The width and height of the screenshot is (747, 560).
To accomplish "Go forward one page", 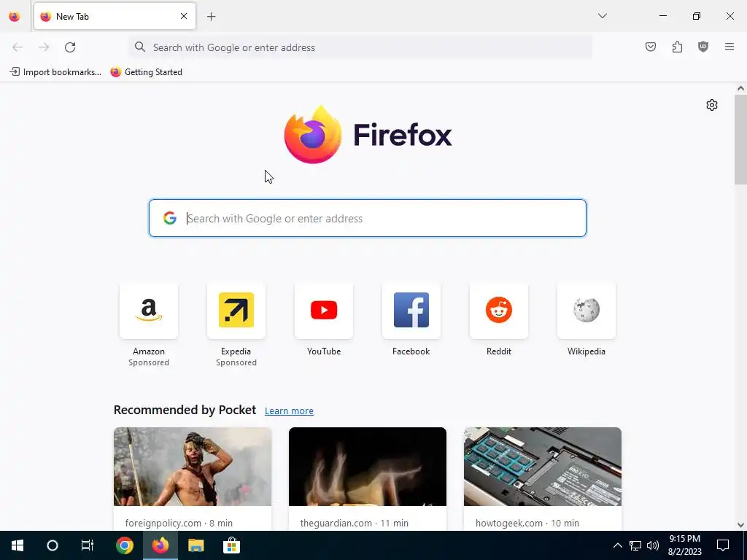I will point(44,47).
